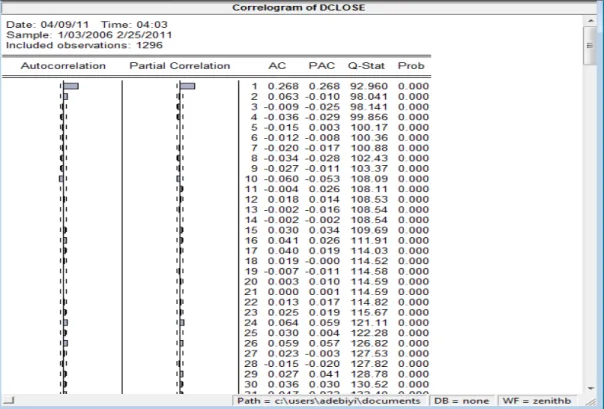
Task: Click Q-Stat value 115.67
Action: [x=369, y=312]
